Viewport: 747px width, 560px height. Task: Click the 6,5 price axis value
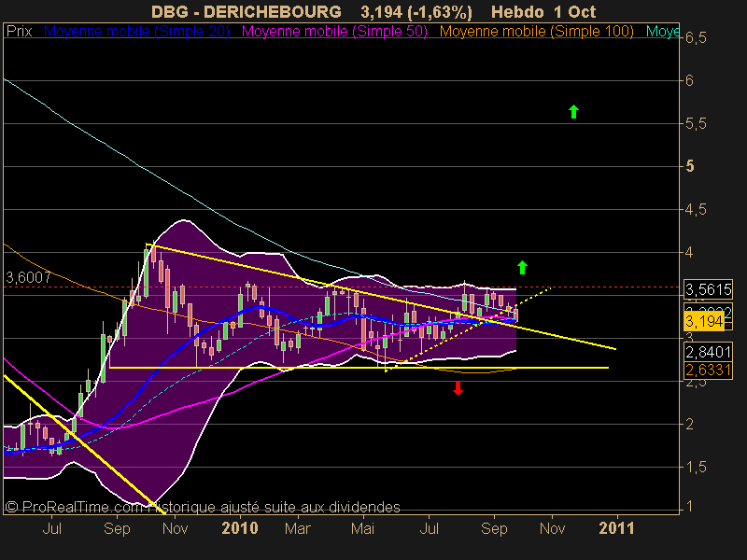[696, 37]
